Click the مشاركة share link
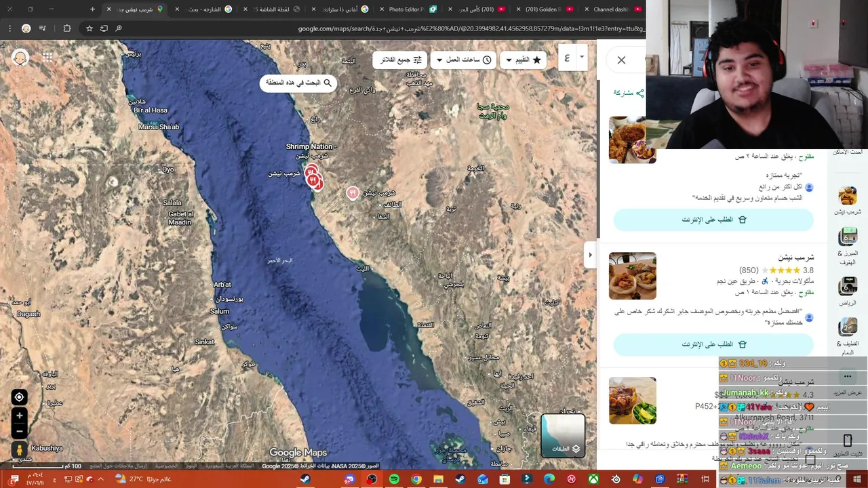 (x=629, y=93)
